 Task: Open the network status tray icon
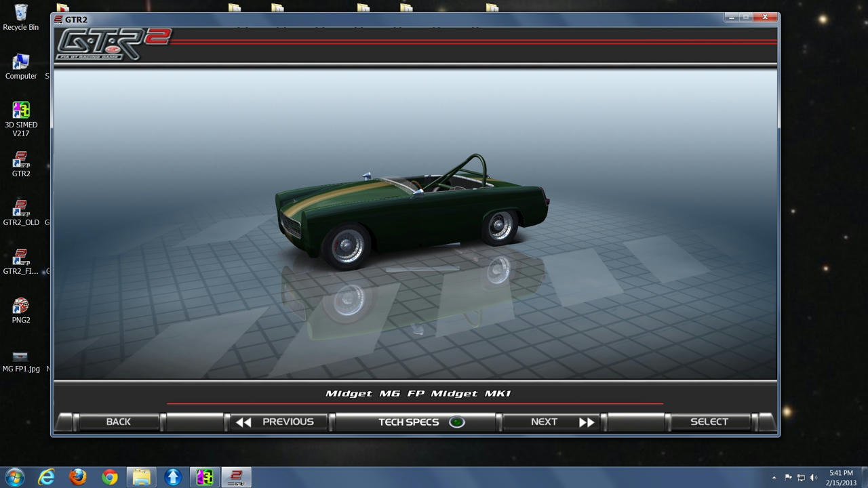801,478
